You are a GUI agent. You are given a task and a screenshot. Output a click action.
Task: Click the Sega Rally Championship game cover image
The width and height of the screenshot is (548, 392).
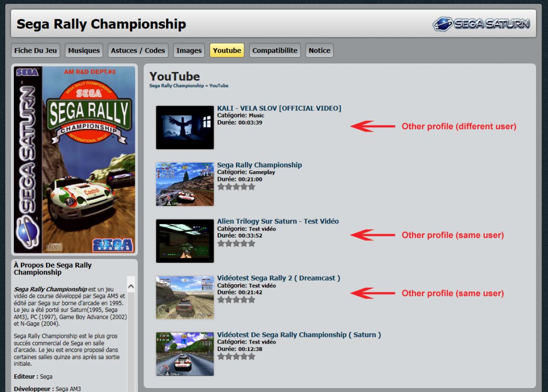point(74,160)
